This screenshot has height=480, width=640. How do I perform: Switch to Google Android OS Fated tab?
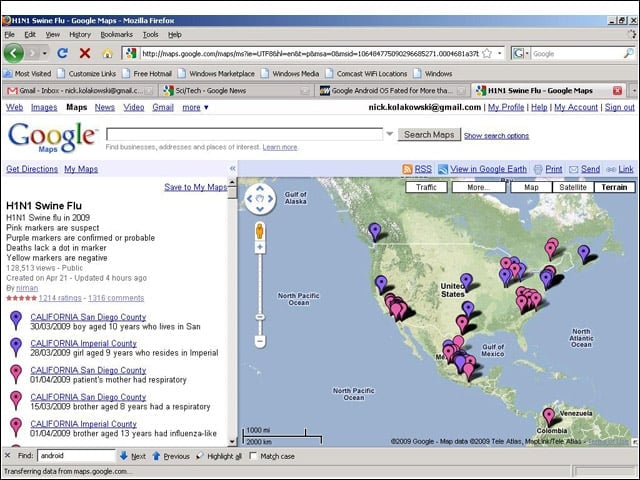pyautogui.click(x=392, y=91)
